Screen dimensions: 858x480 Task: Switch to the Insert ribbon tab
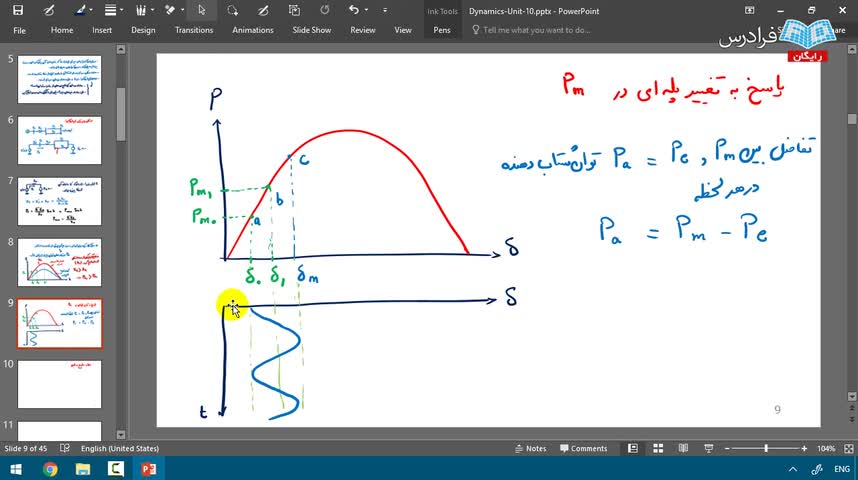pyautogui.click(x=102, y=30)
